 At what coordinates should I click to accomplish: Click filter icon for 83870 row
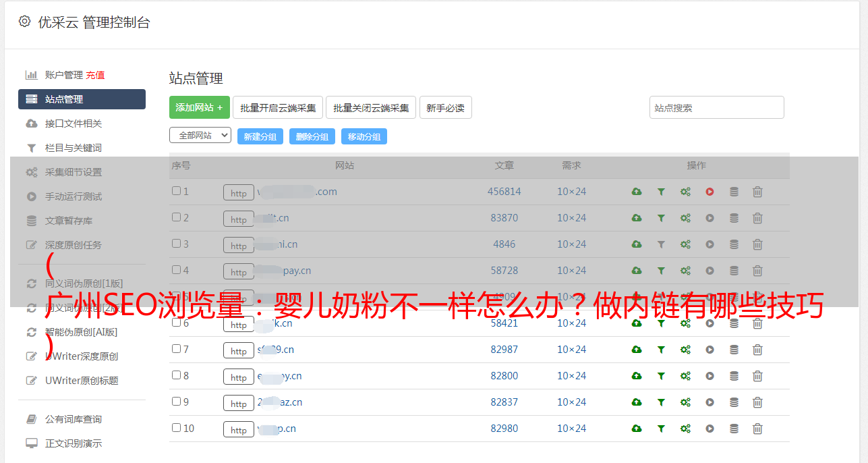point(661,218)
